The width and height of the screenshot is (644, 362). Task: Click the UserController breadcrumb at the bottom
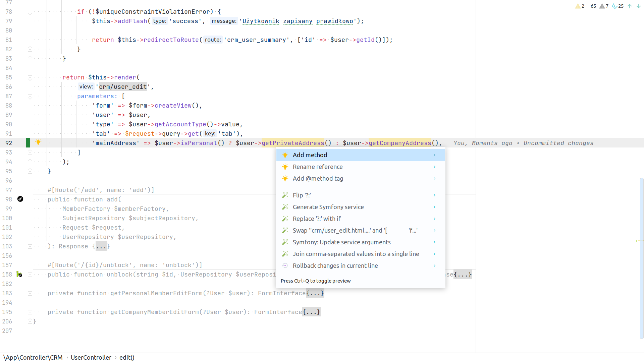[x=91, y=357]
